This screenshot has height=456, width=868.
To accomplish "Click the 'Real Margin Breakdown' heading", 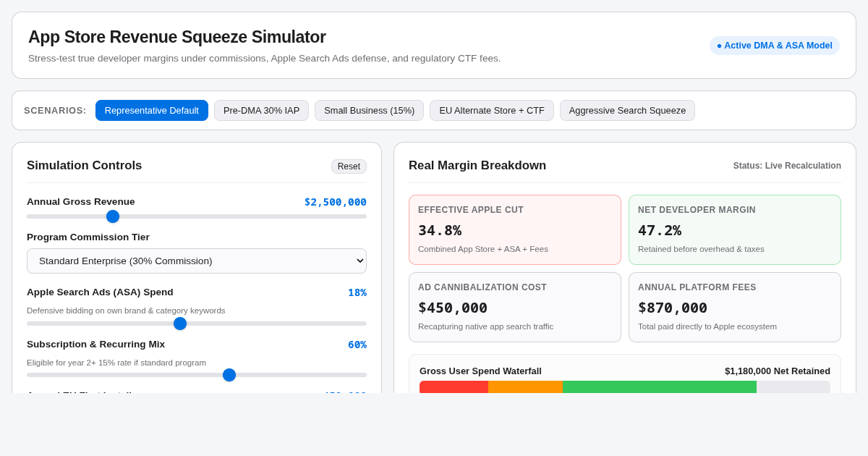I will tap(477, 165).
